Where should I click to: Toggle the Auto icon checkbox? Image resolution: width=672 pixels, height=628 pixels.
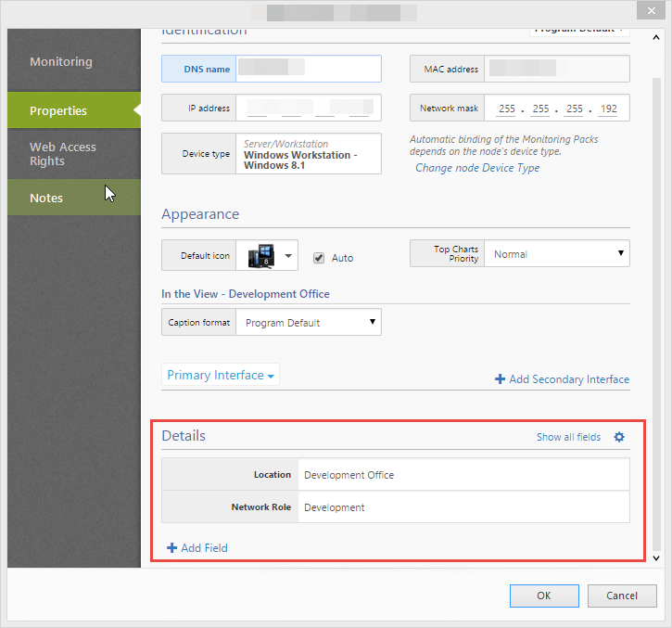click(319, 258)
